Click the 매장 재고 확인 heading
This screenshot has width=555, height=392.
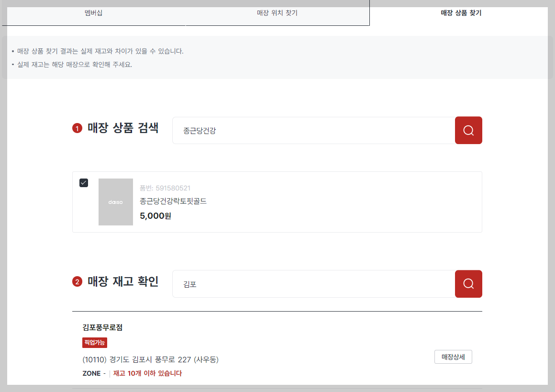click(123, 282)
